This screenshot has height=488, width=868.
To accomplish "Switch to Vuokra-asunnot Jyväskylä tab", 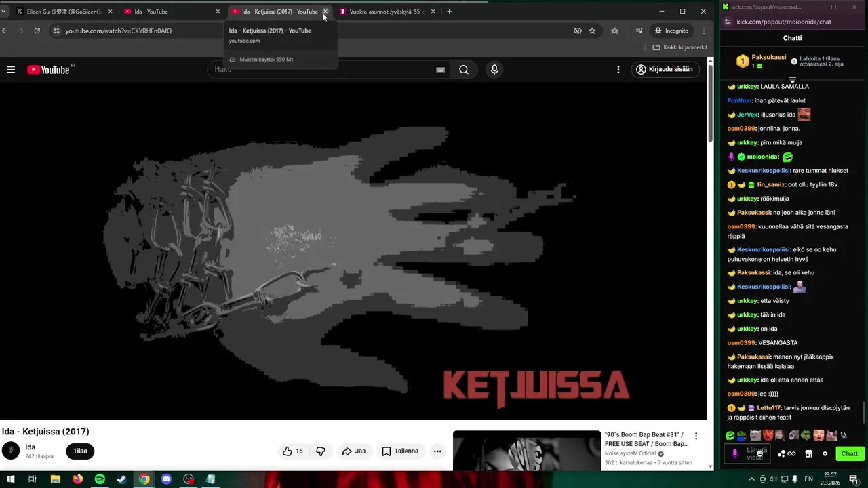I will click(x=387, y=12).
